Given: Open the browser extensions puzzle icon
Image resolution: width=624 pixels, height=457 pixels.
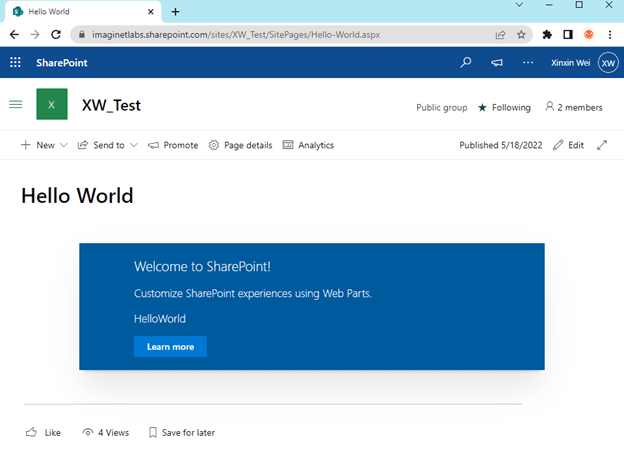Looking at the screenshot, I should 547,35.
